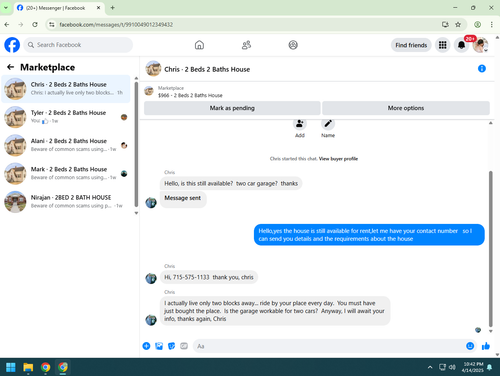Screen dimensions: 500x376
Task: Open Tyler 2 Beds 2 Baths House chat
Action: pyautogui.click(x=66, y=117)
